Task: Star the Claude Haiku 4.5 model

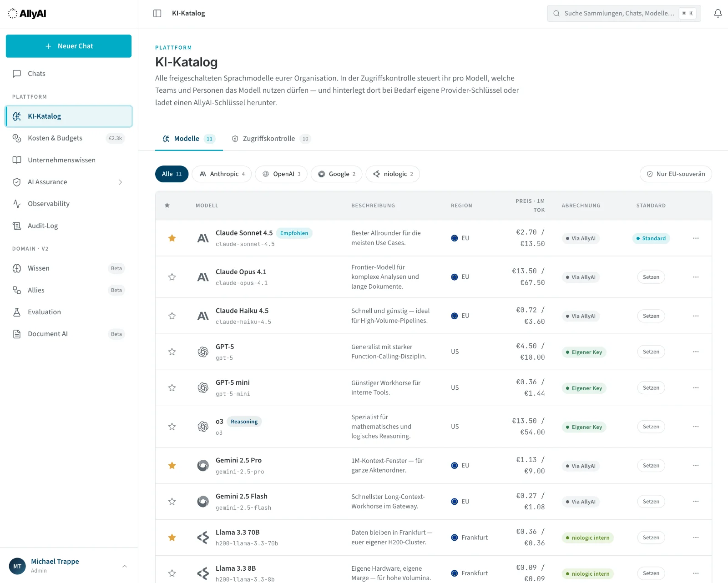Action: [172, 316]
